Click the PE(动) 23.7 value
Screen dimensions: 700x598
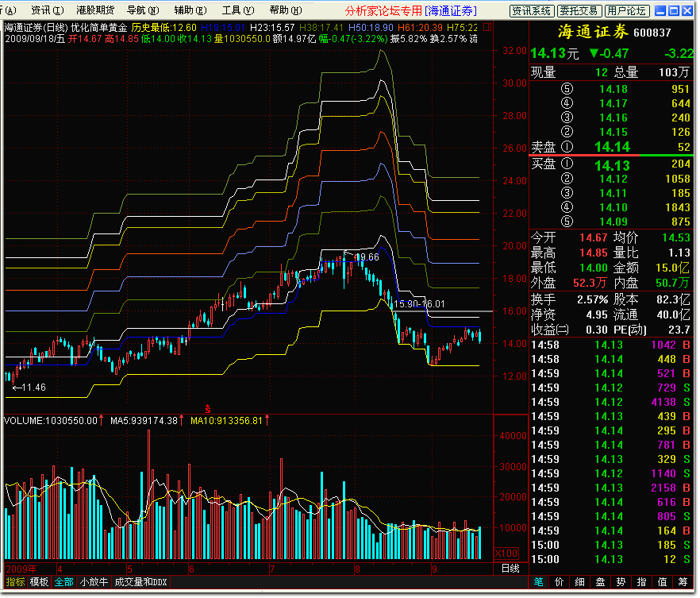pyautogui.click(x=679, y=330)
